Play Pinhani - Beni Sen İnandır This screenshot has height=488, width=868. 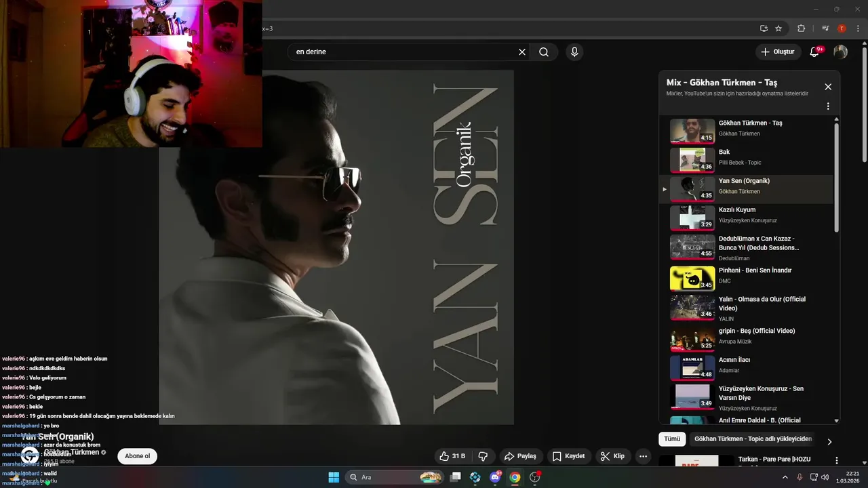tap(746, 279)
